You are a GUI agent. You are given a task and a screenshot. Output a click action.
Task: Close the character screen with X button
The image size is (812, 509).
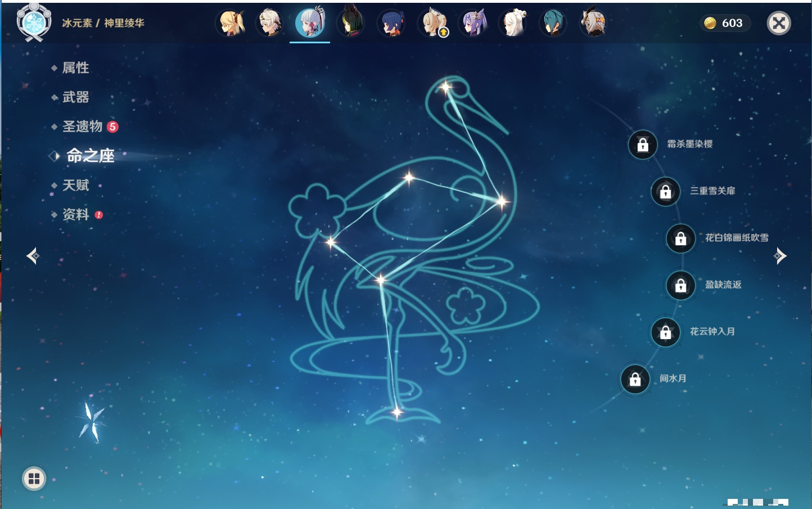click(x=779, y=23)
